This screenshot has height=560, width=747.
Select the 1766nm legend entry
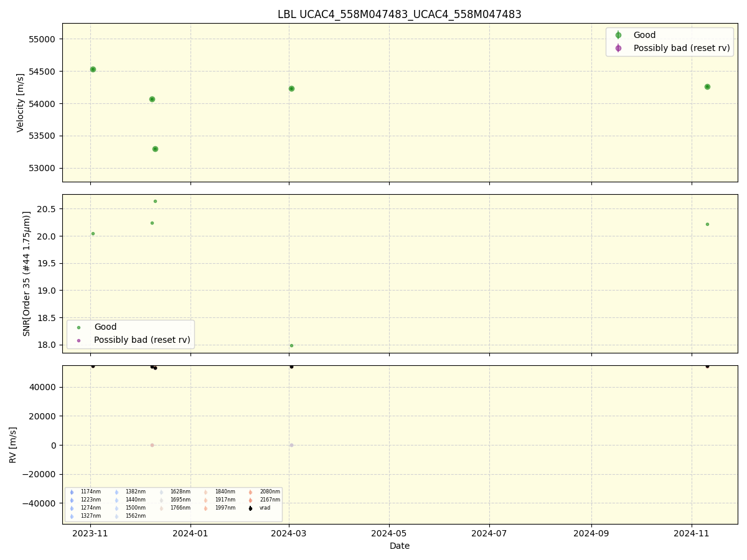tap(174, 508)
